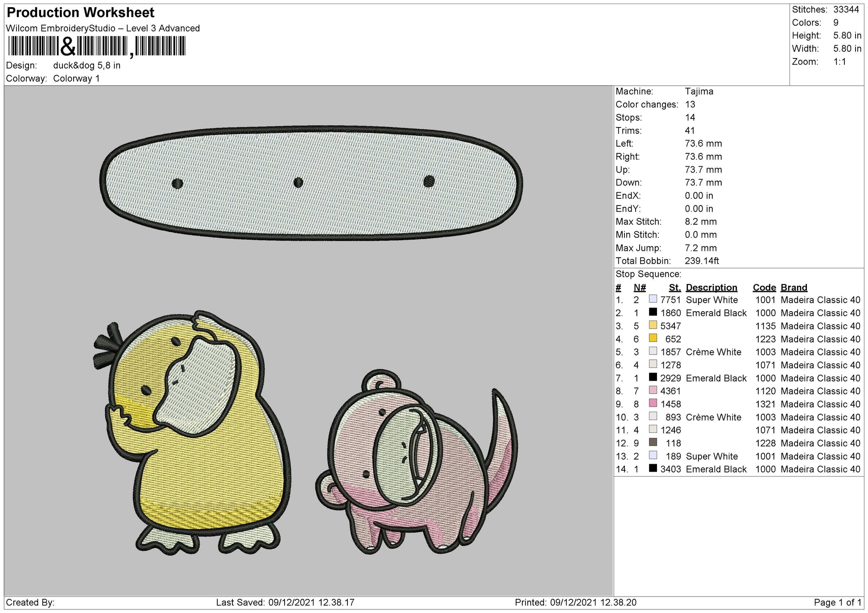
Task: Select the yellow duck embroidery design
Action: pos(192,432)
